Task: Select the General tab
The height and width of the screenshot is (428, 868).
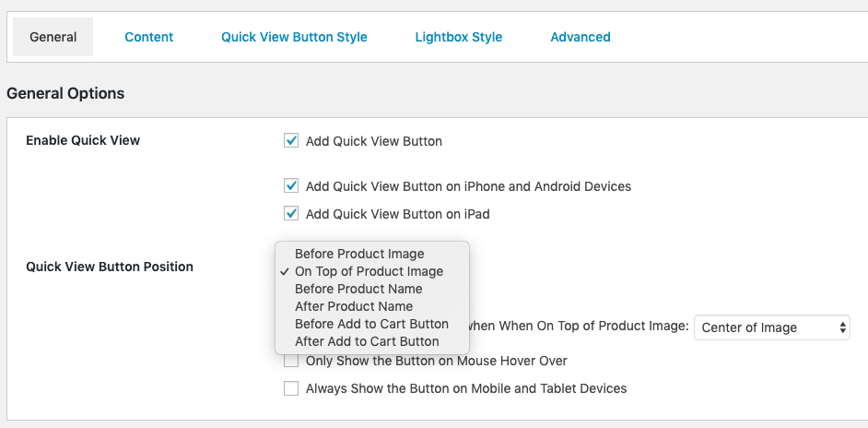Action: (x=53, y=37)
